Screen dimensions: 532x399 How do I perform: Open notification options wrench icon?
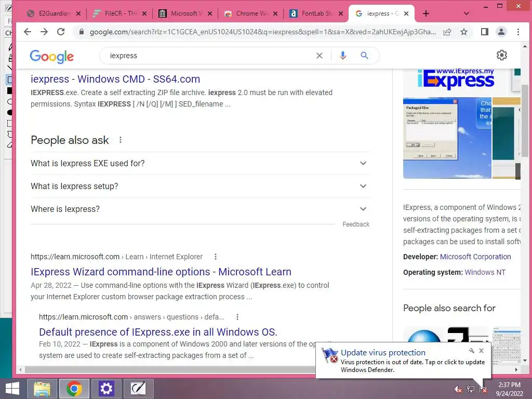point(472,351)
